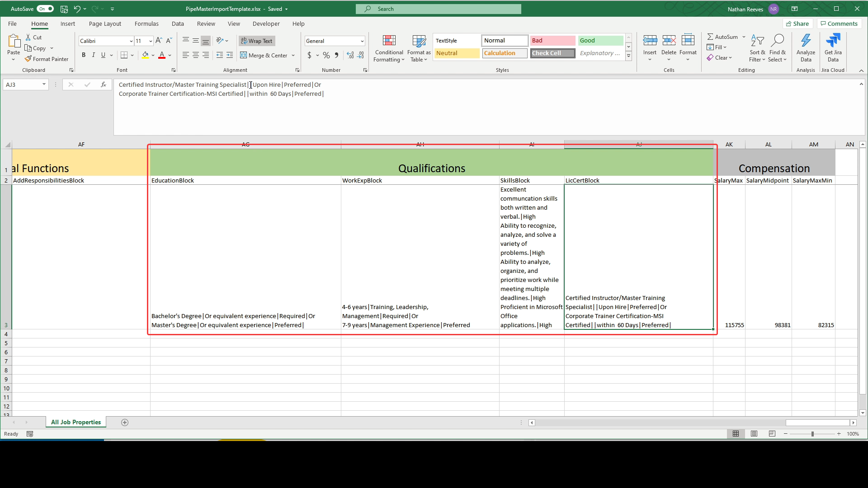The height and width of the screenshot is (488, 868).
Task: Click the zoom slider handle
Action: 812,434
